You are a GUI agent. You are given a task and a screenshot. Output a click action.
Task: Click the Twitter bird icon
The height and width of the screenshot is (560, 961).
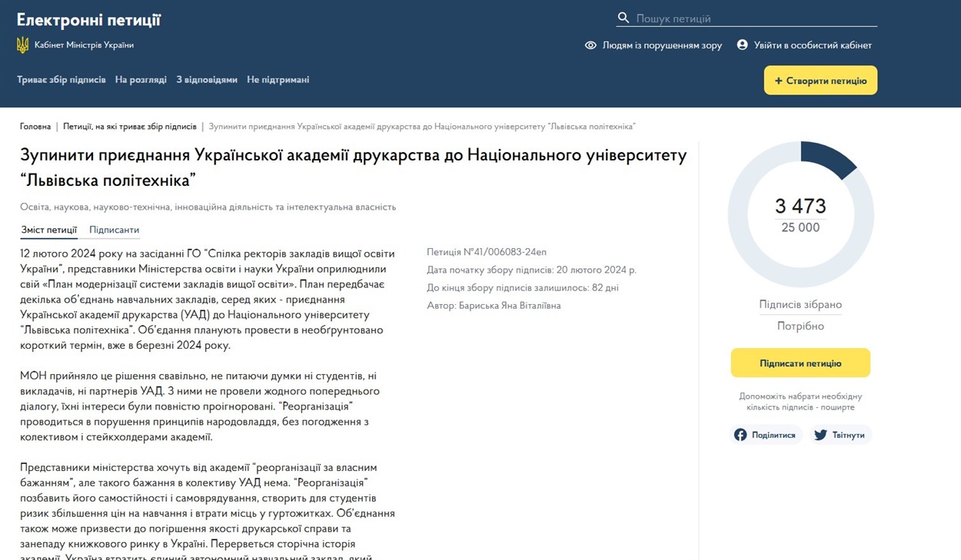tap(820, 435)
